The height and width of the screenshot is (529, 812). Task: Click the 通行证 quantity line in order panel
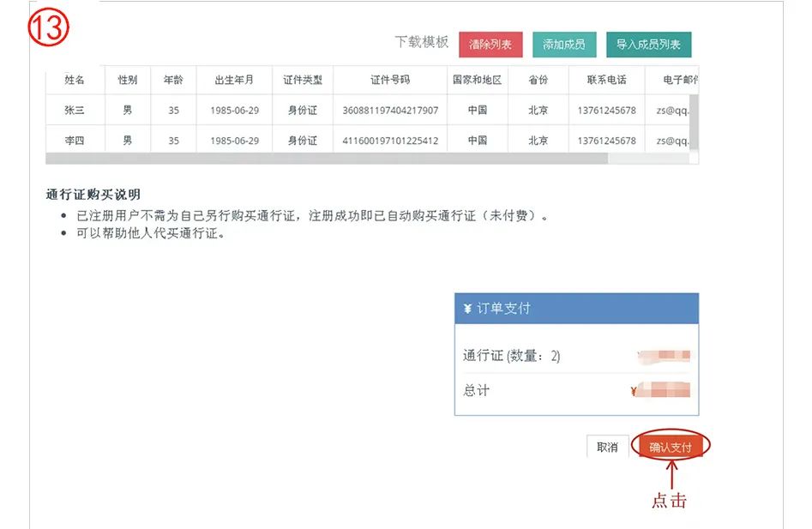pyautogui.click(x=512, y=356)
